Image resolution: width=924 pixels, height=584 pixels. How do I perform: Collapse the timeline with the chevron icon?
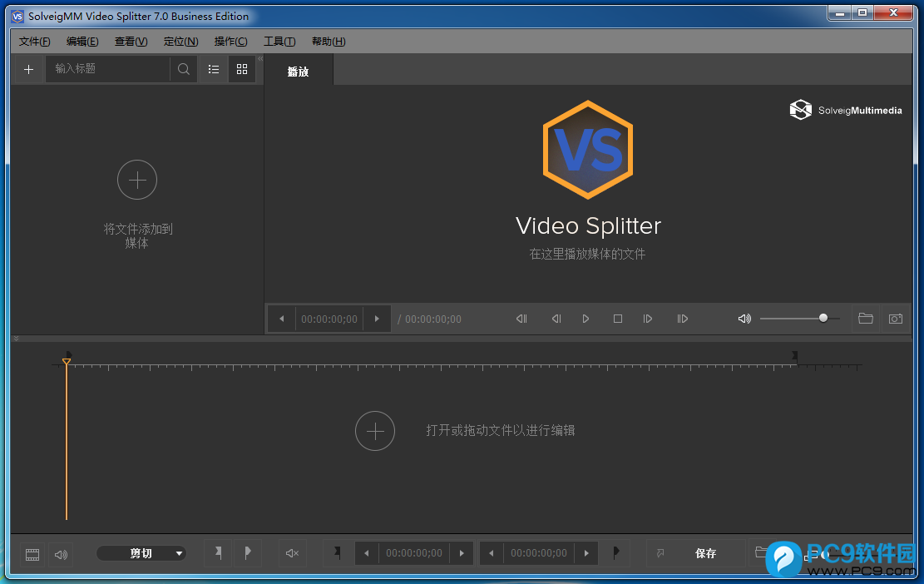[x=16, y=339]
